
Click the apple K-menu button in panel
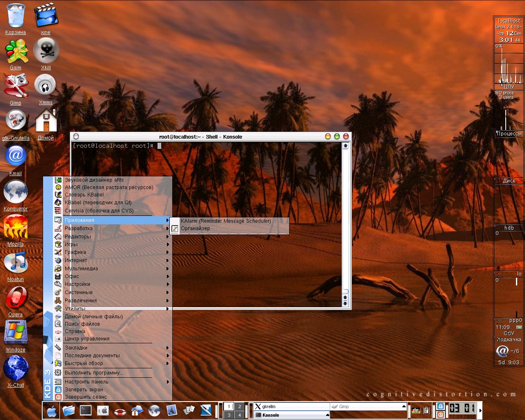click(x=51, y=411)
